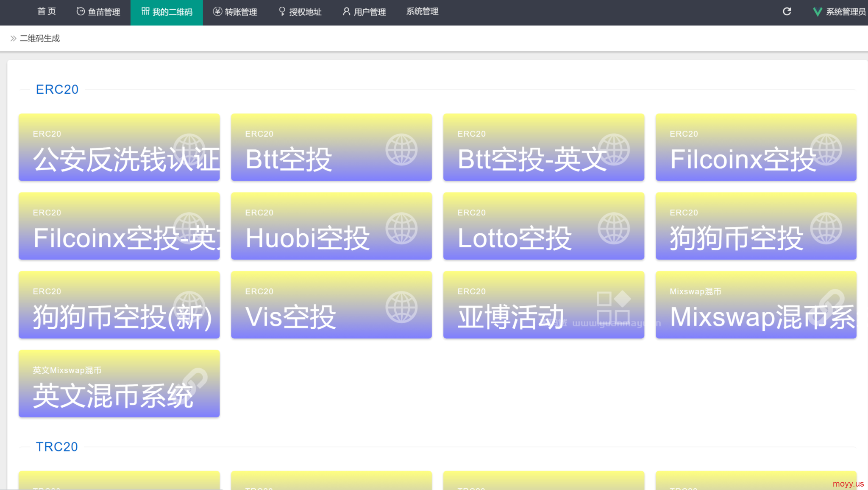Open the Lotto空投 card
The image size is (868, 490).
pos(544,226)
